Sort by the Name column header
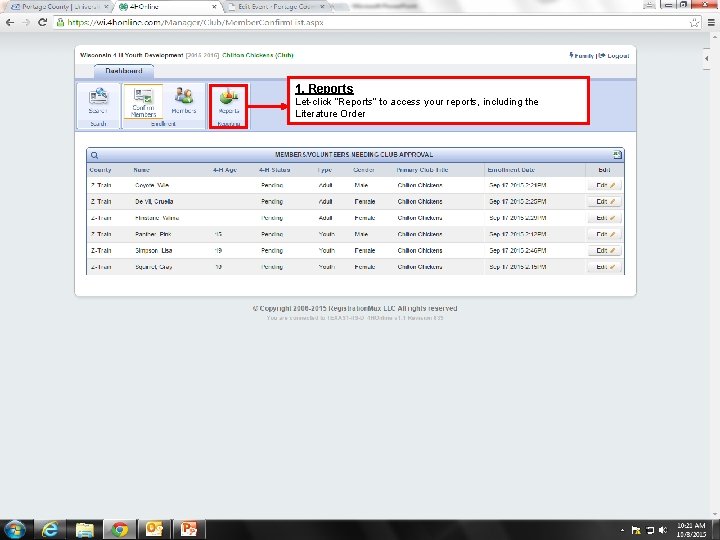720x540 pixels. [141, 170]
